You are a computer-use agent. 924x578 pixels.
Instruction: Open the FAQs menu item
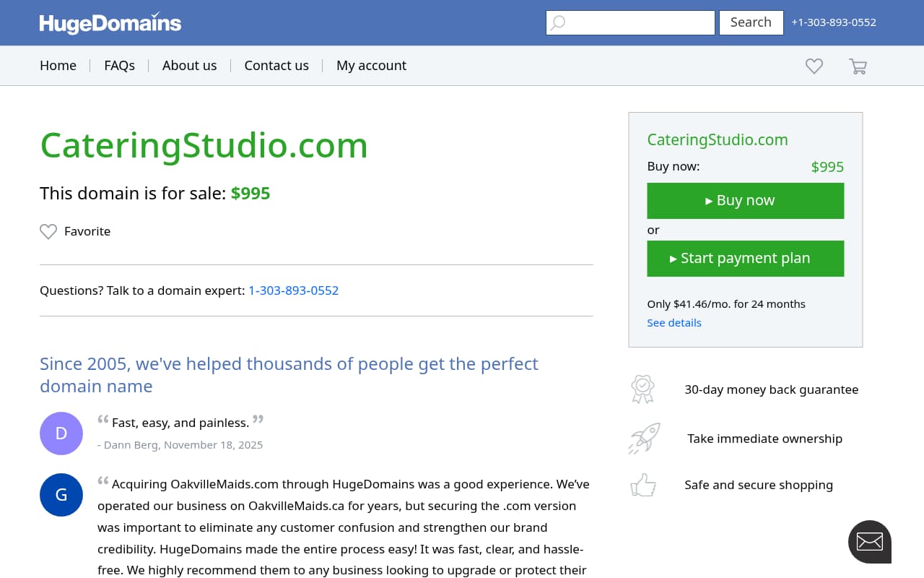coord(119,66)
